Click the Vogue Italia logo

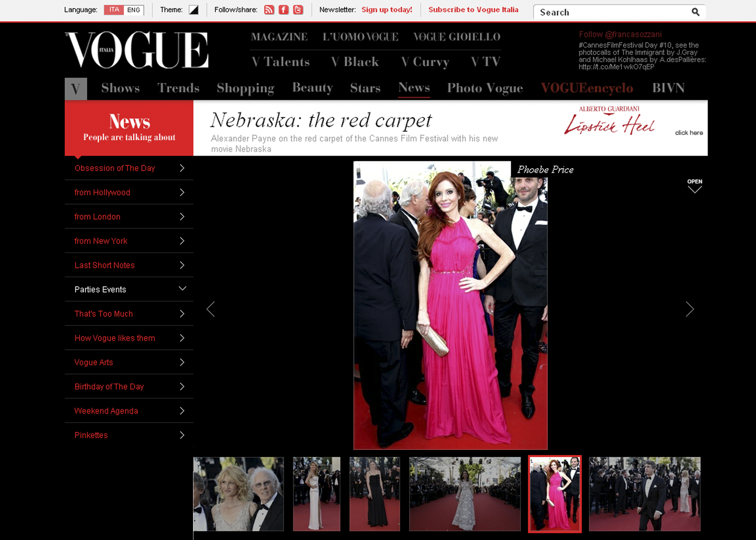(137, 50)
